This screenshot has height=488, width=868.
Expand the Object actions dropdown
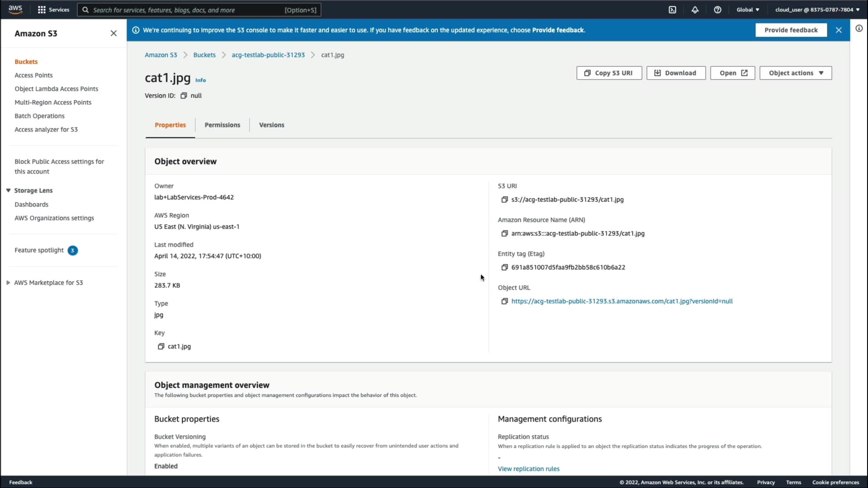coord(795,73)
